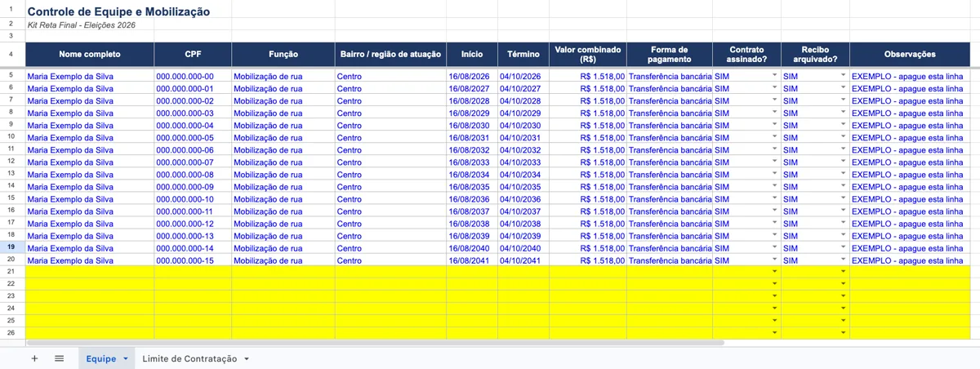The height and width of the screenshot is (369, 980).
Task: Select the Recibo arquivado? header cell
Action: pos(815,55)
